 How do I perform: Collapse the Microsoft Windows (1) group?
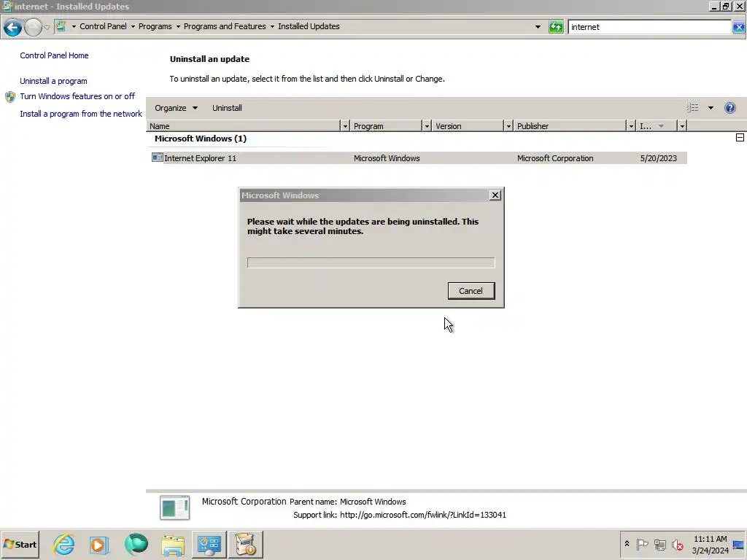(740, 138)
